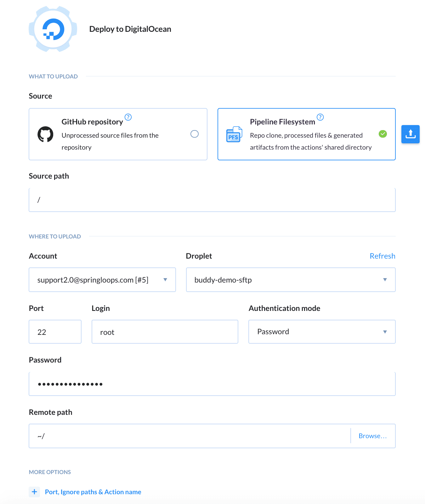Click 'Repo clone, processed files' description text
Screen dimensions: 425x504
point(311,141)
